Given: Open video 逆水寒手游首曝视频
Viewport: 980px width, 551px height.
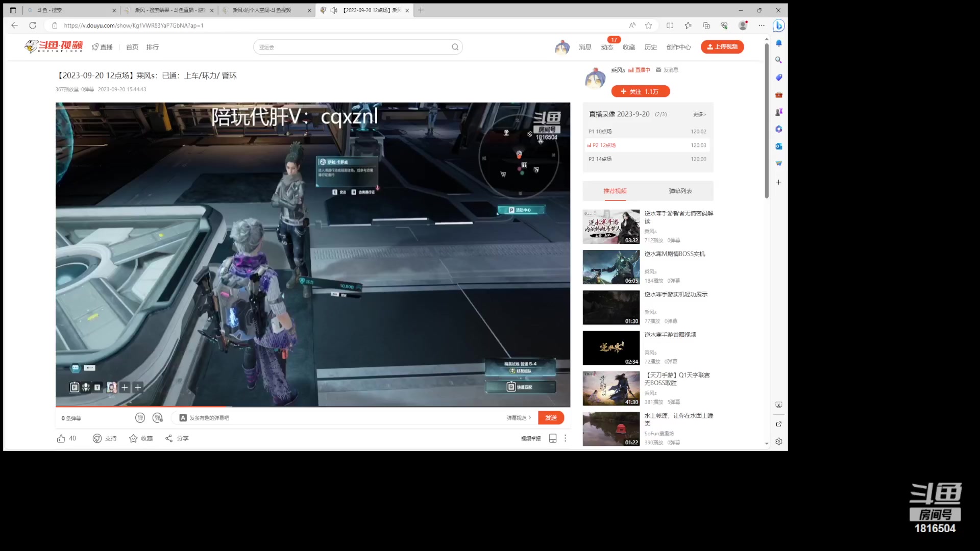Looking at the screenshot, I should 670,335.
